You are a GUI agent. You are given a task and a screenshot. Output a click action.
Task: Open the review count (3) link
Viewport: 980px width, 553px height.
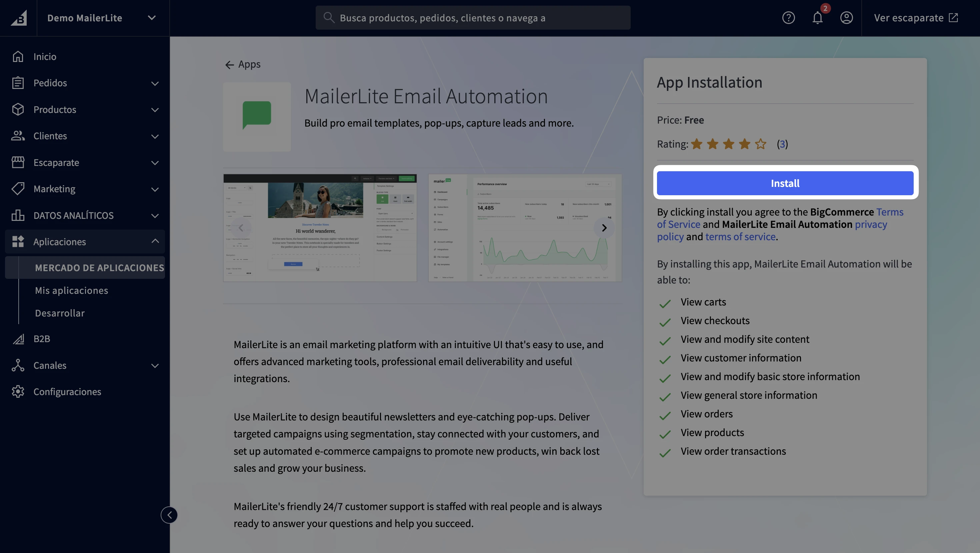coord(782,144)
